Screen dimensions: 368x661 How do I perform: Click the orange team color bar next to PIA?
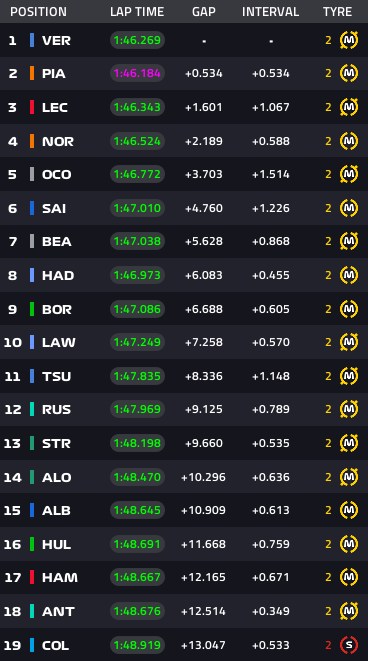pyautogui.click(x=32, y=73)
